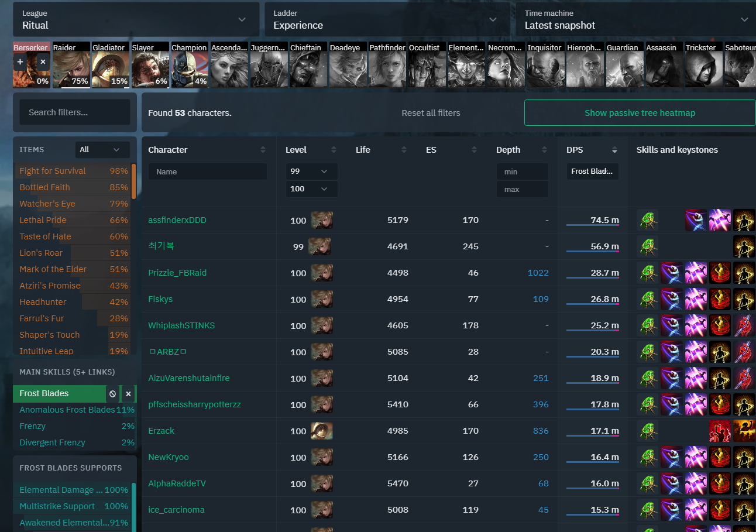
Task: Click the Juggernaut class portrait
Action: (x=269, y=66)
